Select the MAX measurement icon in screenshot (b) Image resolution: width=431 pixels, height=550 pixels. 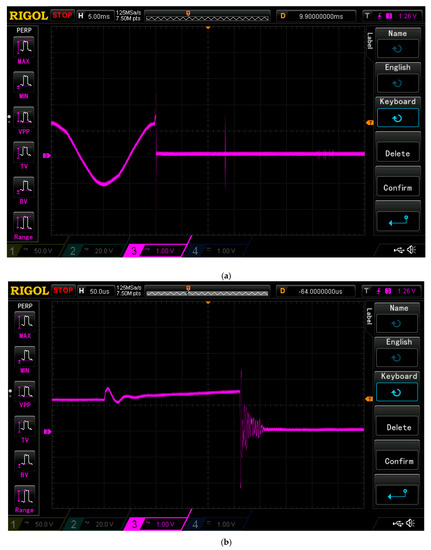(25, 322)
